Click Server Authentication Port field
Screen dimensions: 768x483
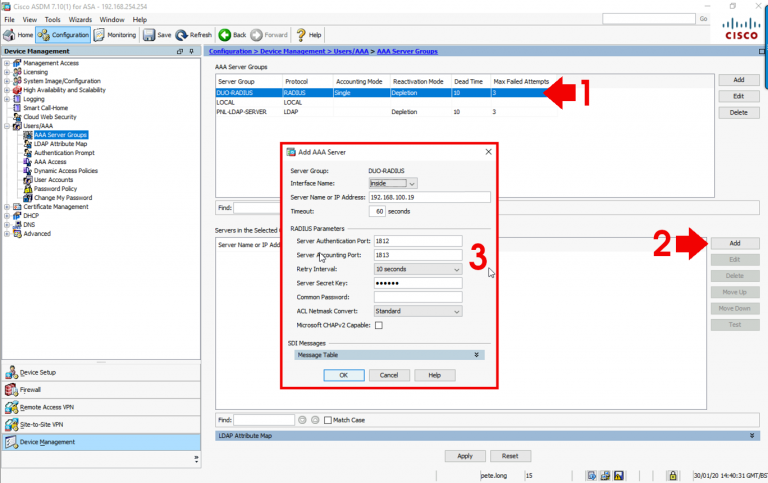tap(418, 241)
